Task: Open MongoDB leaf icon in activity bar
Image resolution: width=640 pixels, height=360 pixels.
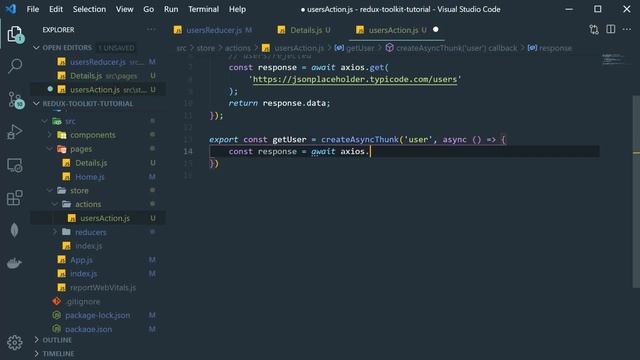Action: 15,231
